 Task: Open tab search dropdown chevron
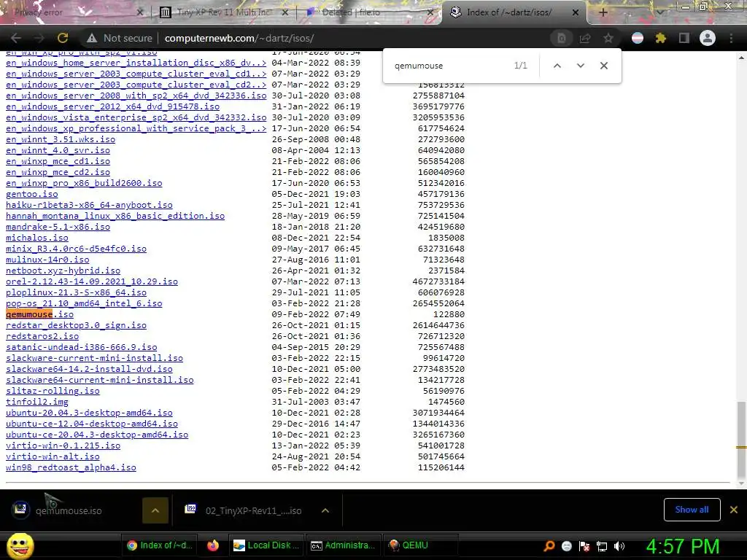pos(659,12)
